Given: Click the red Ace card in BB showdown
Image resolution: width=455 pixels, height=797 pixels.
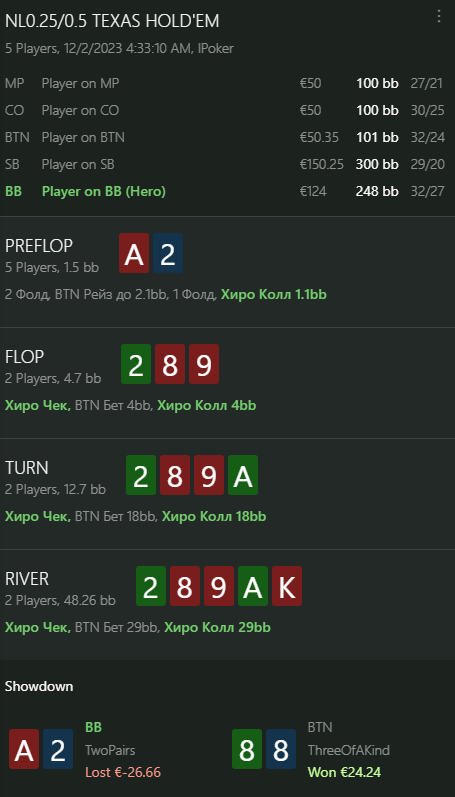Looking at the screenshot, I should [24, 749].
